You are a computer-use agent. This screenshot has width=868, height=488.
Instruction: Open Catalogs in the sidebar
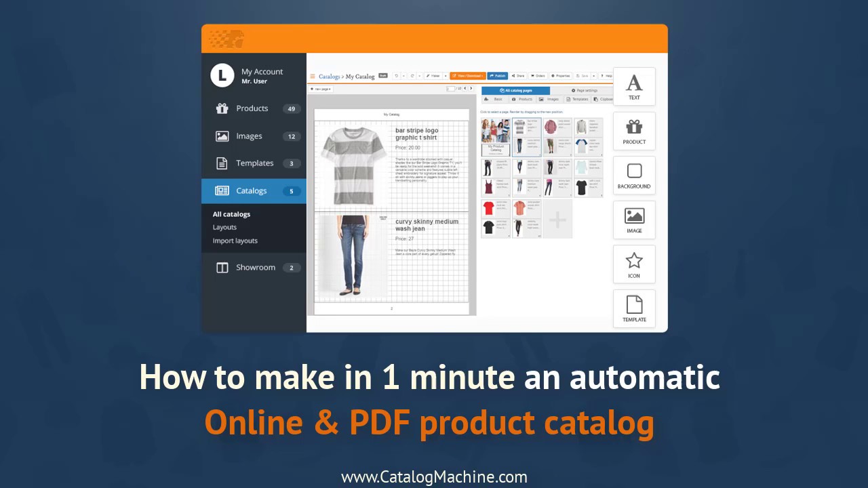pyautogui.click(x=254, y=191)
